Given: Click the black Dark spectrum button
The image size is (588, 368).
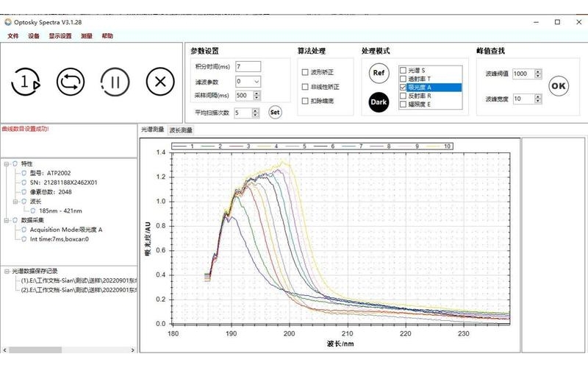Looking at the screenshot, I should pyautogui.click(x=379, y=102).
